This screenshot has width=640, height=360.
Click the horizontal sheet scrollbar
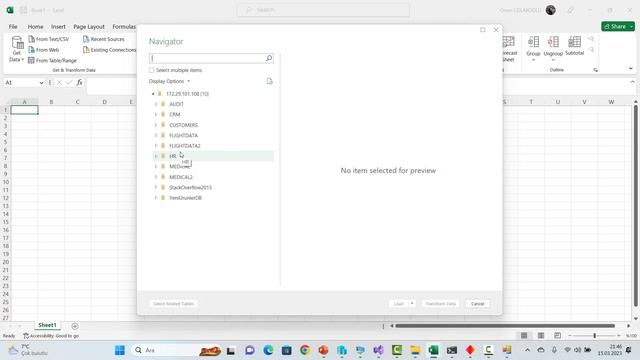[505, 326]
